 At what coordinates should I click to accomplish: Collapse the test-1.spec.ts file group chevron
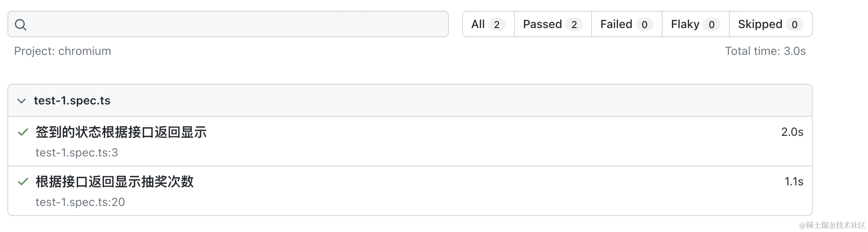pos(21,101)
